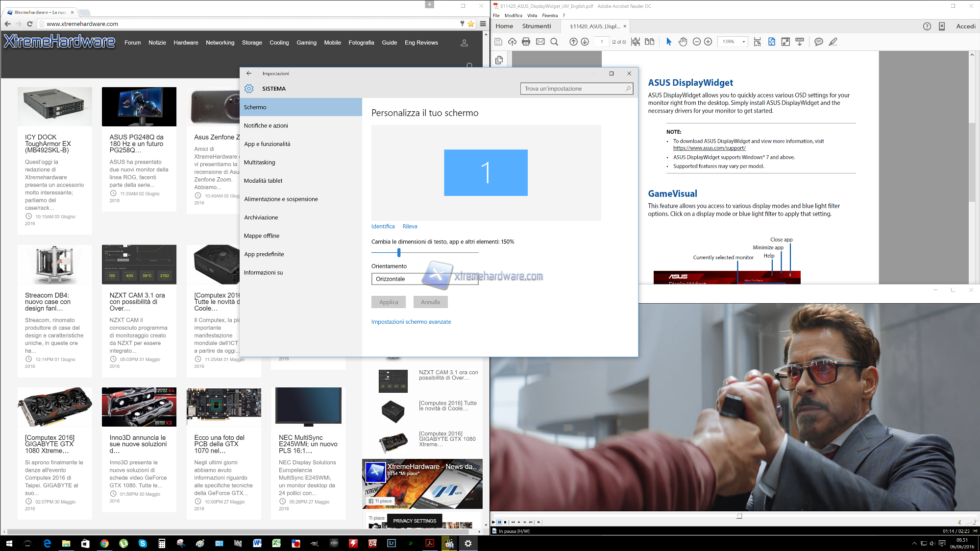This screenshot has width=980, height=551.
Task: Click the text size scaling slider handle
Action: pos(399,252)
